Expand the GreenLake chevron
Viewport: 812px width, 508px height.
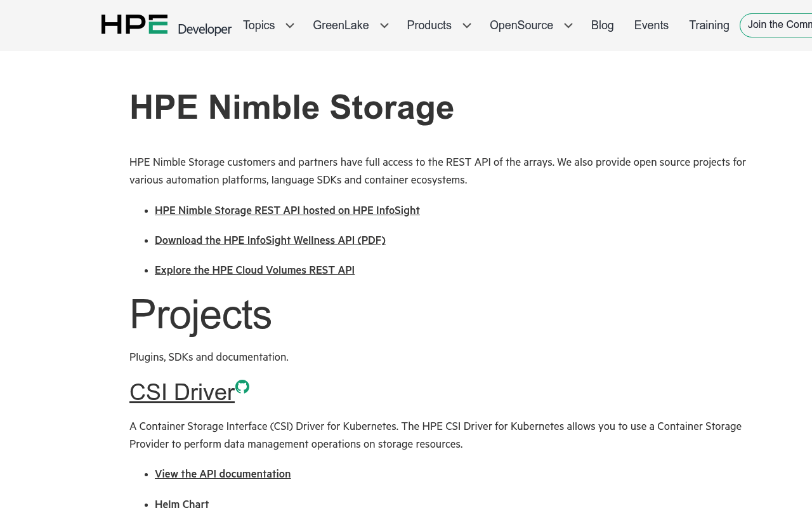click(x=384, y=25)
